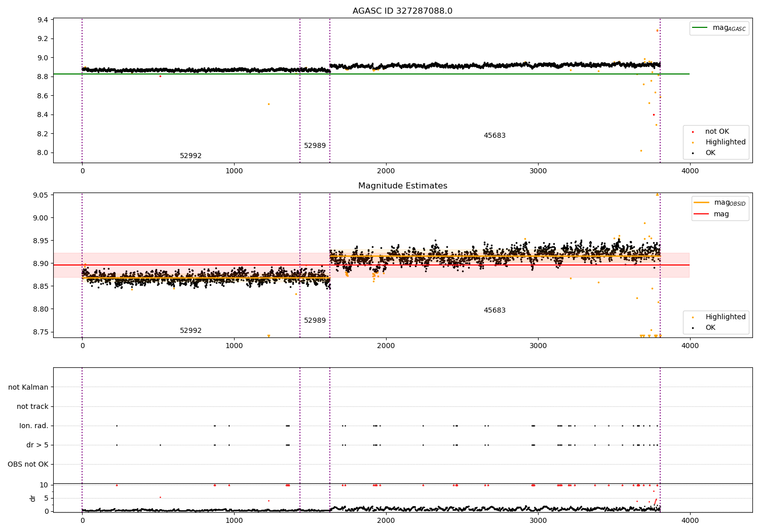The width and height of the screenshot is (760, 532).
Task: Click the 'OBS not OK' axis label
Action: pos(28,465)
